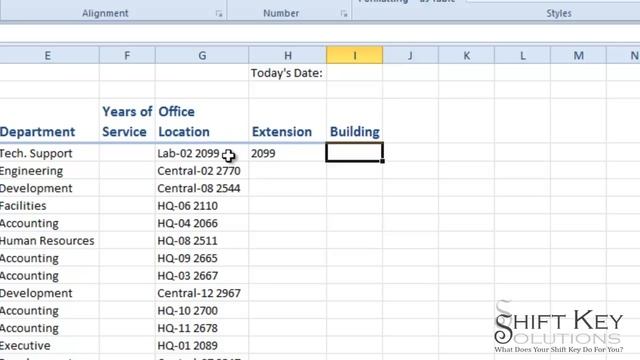This screenshot has height=360, width=640.
Task: Click Accounting cell beside HQ-04 2066
Action: (x=49, y=224)
